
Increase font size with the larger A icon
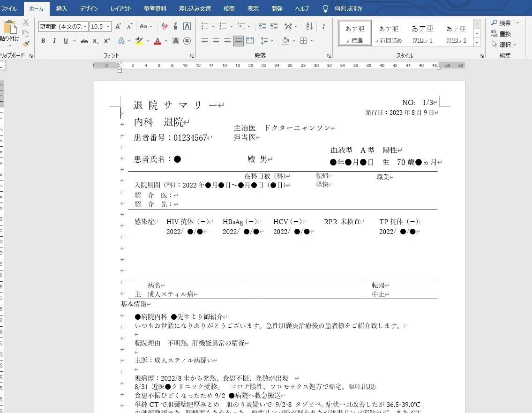(x=118, y=26)
